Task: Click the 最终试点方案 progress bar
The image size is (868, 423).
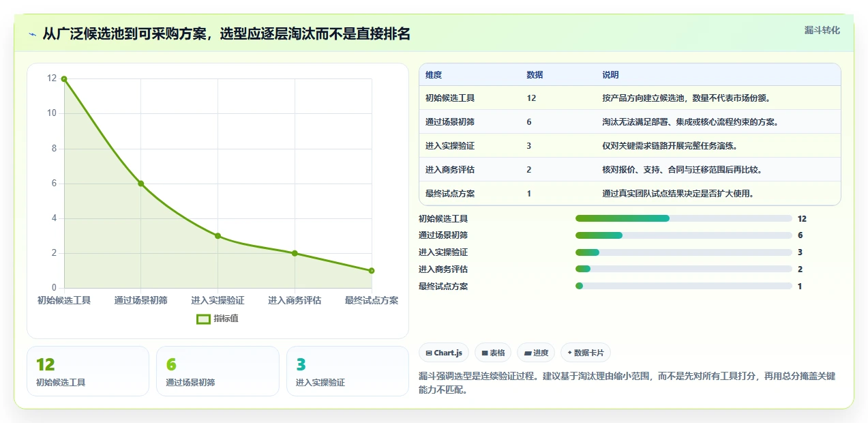Action: (684, 286)
